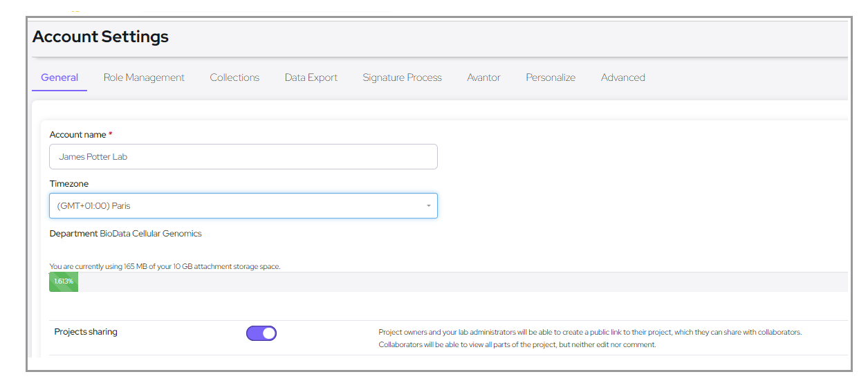Click the Account Settings page heading
The width and height of the screenshot is (868, 381).
(100, 37)
